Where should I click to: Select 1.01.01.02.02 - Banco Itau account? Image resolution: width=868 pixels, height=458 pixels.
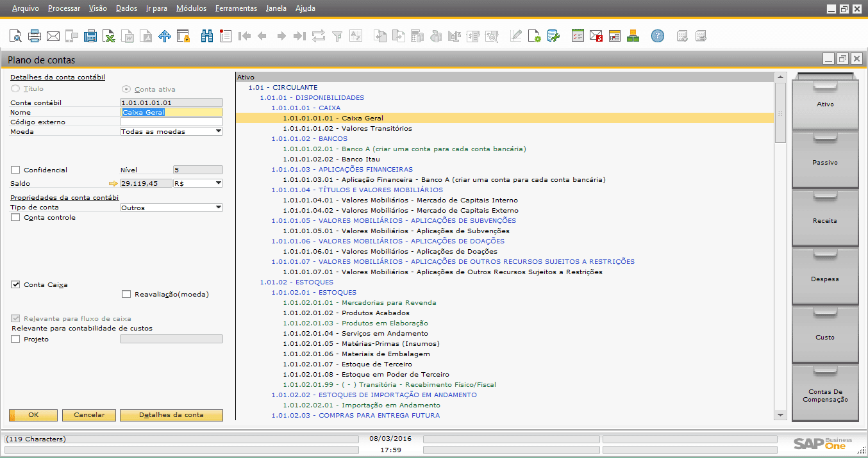331,159
